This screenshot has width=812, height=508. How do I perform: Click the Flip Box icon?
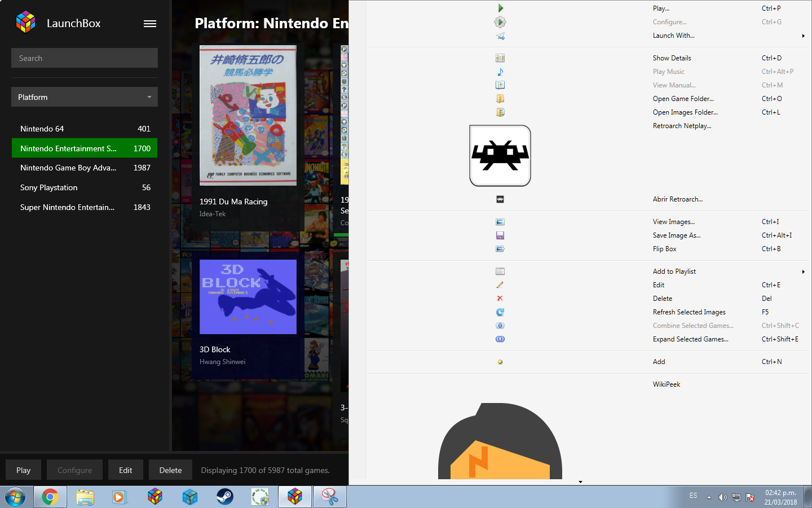tap(500, 249)
